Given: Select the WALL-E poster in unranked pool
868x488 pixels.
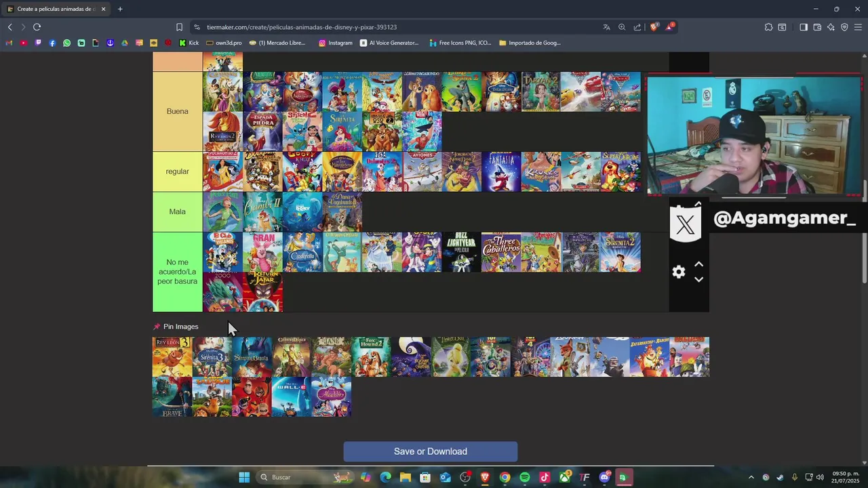Looking at the screenshot, I should pos(292,396).
